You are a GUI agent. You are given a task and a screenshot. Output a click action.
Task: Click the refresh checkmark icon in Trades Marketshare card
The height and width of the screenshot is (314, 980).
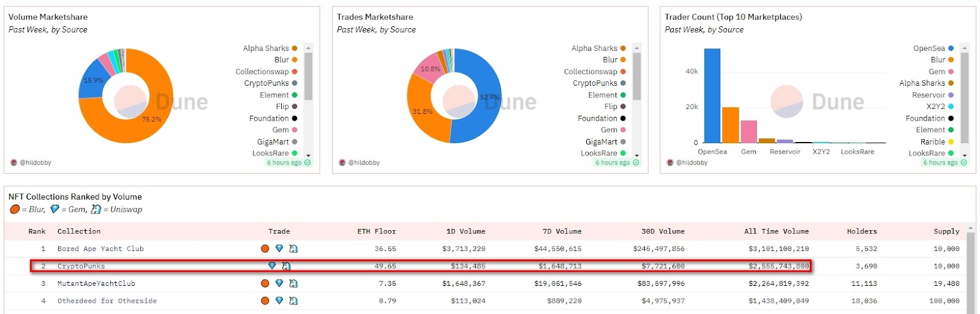pos(636,163)
